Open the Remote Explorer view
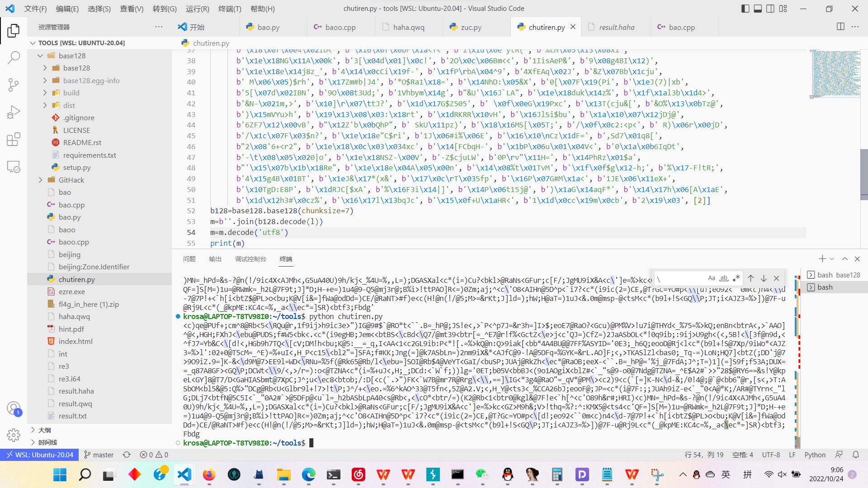The width and height of the screenshot is (868, 488). point(14,166)
